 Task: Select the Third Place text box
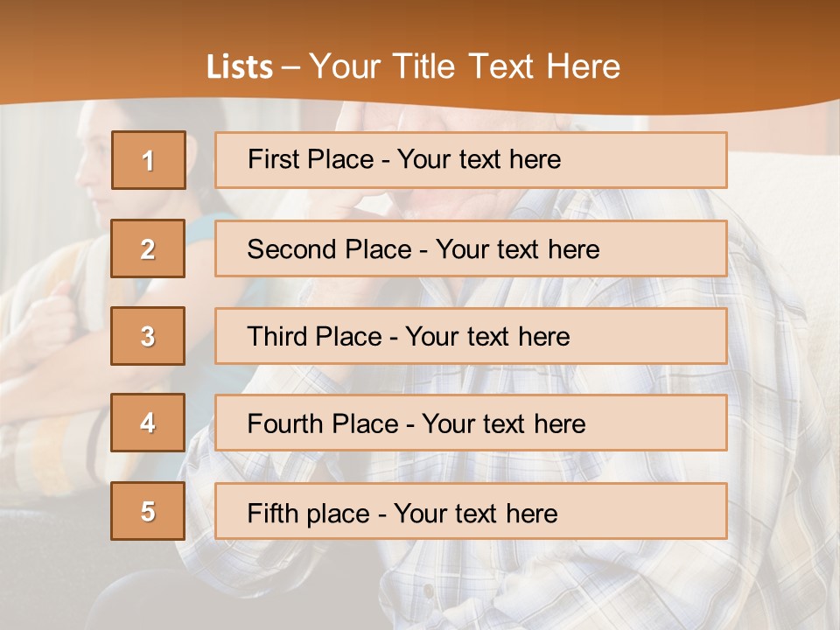coord(471,336)
